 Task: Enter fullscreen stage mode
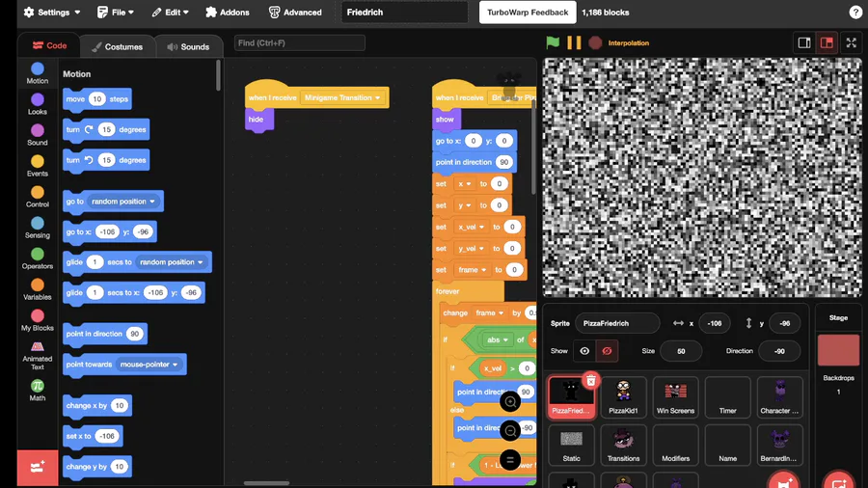click(x=852, y=42)
